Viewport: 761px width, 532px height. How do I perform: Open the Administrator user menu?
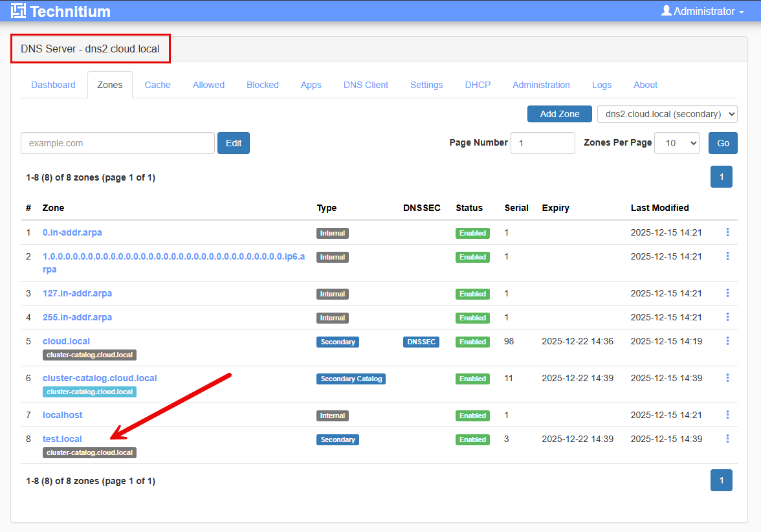click(702, 11)
